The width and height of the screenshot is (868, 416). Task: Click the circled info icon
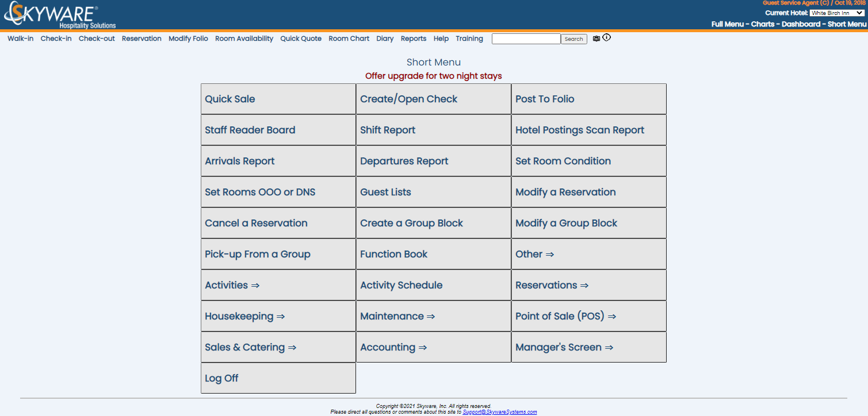pos(606,38)
